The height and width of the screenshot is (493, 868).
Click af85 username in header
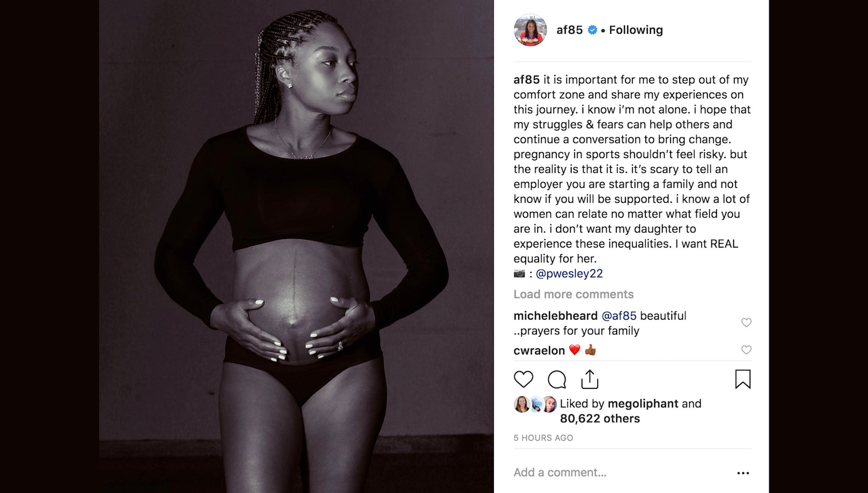click(x=569, y=30)
